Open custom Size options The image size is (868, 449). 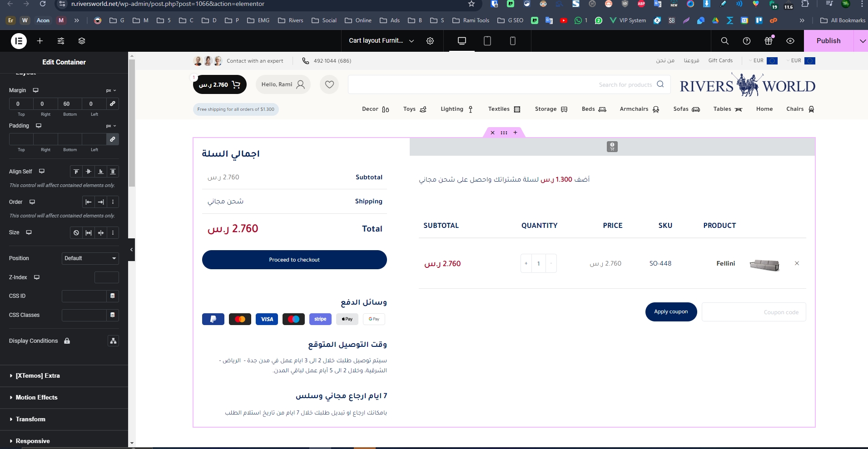[113, 232]
